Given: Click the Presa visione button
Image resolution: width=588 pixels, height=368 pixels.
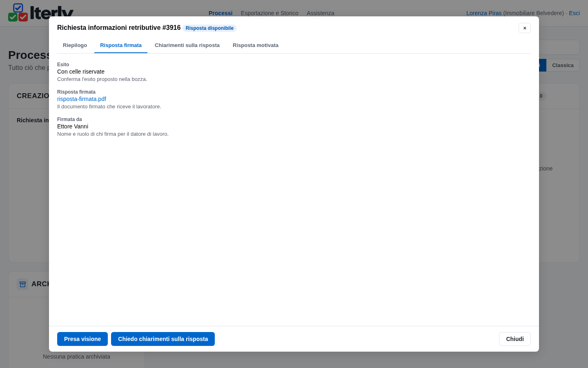Looking at the screenshot, I should point(82,339).
